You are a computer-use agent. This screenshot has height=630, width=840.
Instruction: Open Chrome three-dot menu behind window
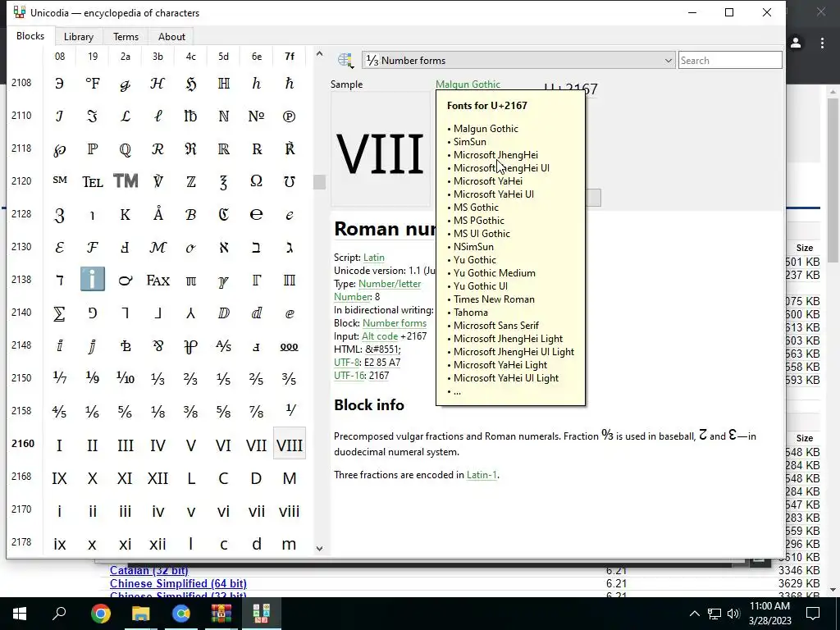click(x=822, y=43)
